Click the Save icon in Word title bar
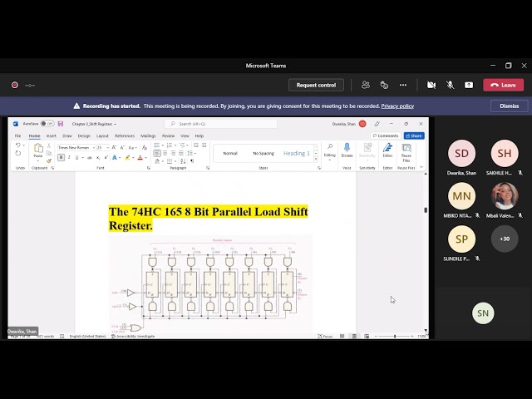532x399 pixels. 61,124
